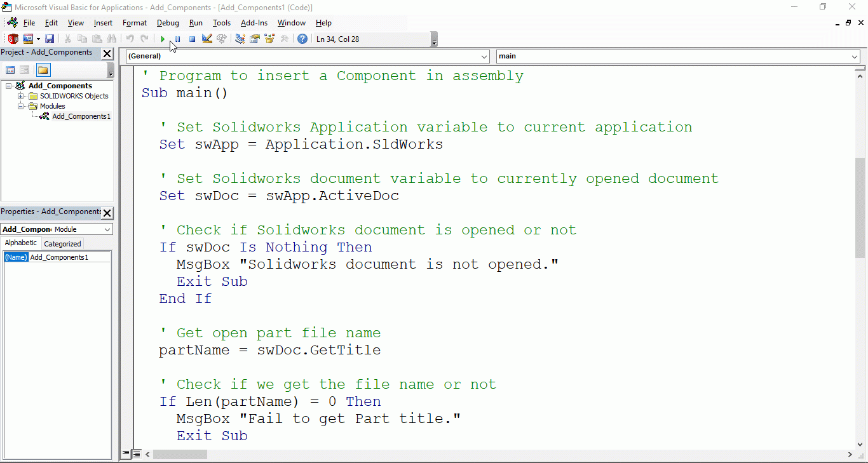Click the Procedure View button bottom left
The width and height of the screenshot is (868, 463).
[126, 455]
